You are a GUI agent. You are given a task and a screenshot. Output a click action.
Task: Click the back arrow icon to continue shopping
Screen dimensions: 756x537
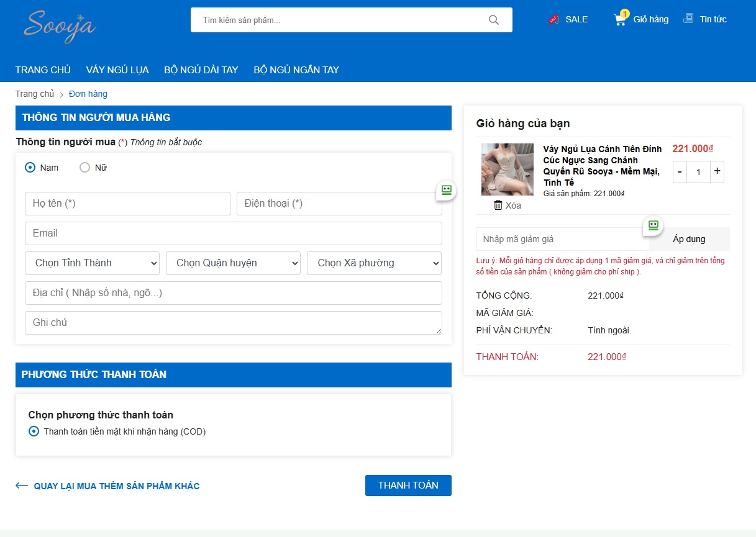[x=22, y=485]
